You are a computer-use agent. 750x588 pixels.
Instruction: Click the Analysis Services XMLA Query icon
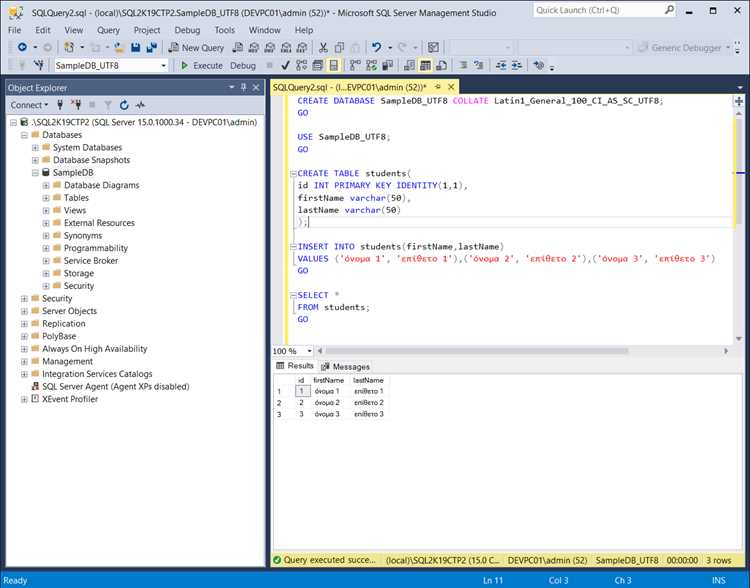286,47
